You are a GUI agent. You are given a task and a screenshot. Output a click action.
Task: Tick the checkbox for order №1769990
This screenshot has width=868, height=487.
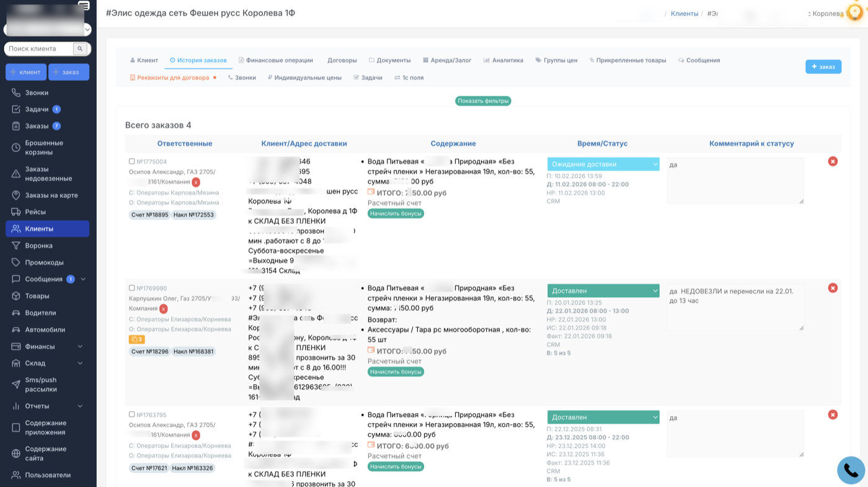131,288
